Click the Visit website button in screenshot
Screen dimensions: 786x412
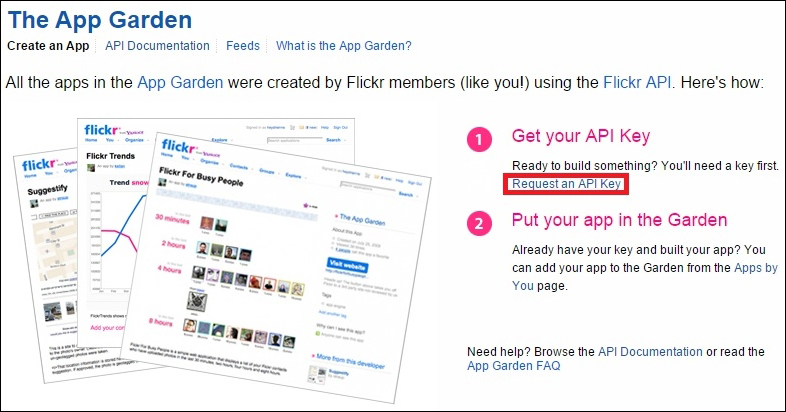click(x=347, y=265)
